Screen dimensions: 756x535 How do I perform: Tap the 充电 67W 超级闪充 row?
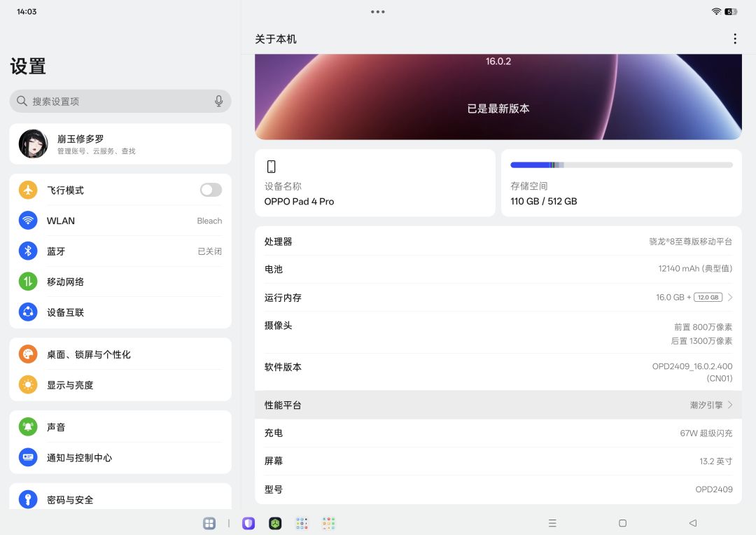[498, 433]
